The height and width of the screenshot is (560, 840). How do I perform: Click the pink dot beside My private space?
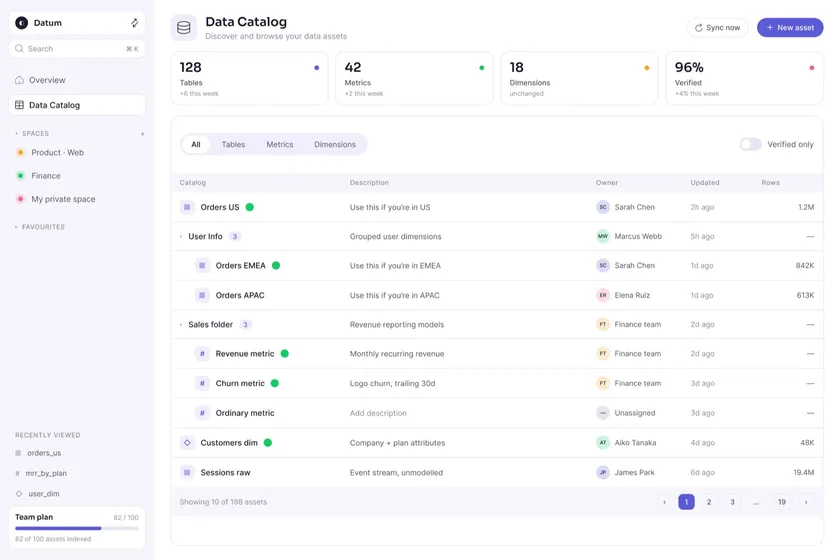(x=20, y=199)
